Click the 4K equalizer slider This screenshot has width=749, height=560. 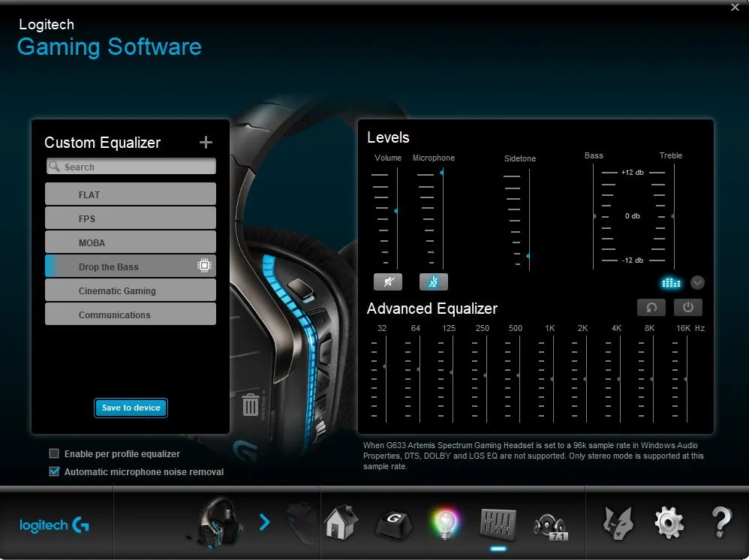[x=618, y=379]
